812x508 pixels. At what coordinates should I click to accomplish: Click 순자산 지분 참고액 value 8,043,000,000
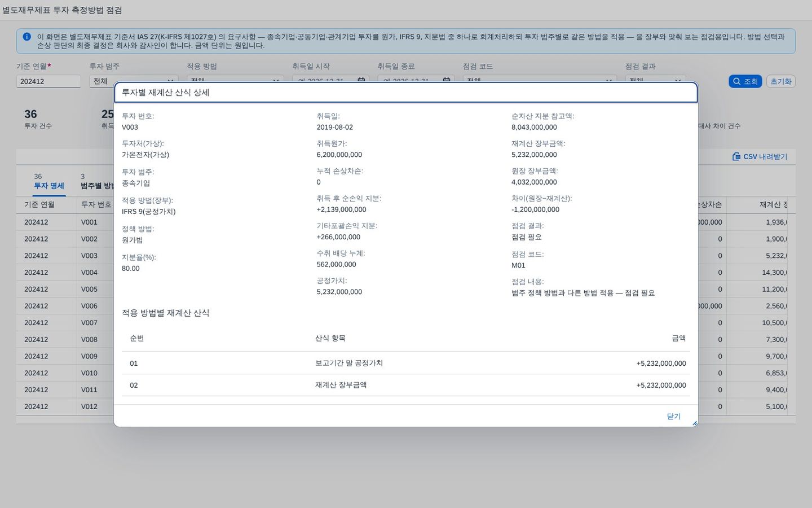click(534, 127)
